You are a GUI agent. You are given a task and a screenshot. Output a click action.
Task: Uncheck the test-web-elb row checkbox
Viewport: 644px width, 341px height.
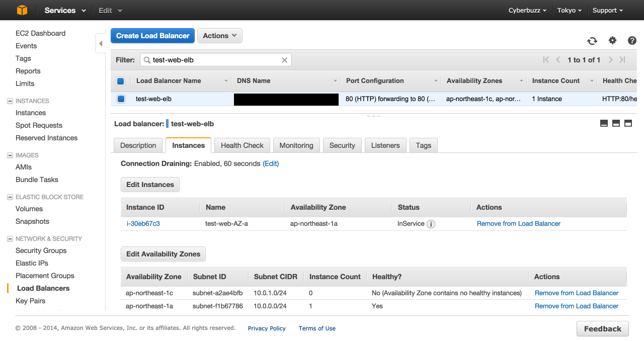(121, 99)
